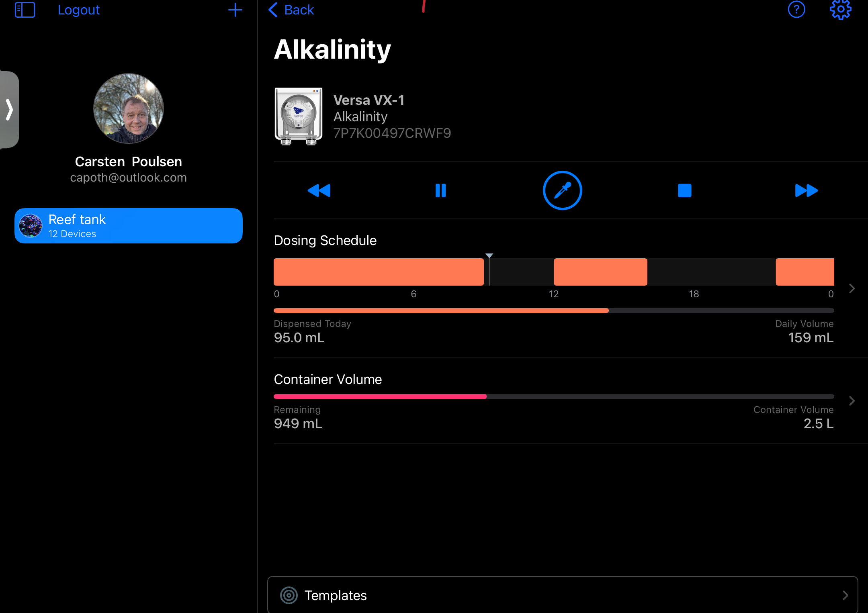Click Carsten Poulsen's profile photo

point(129,108)
